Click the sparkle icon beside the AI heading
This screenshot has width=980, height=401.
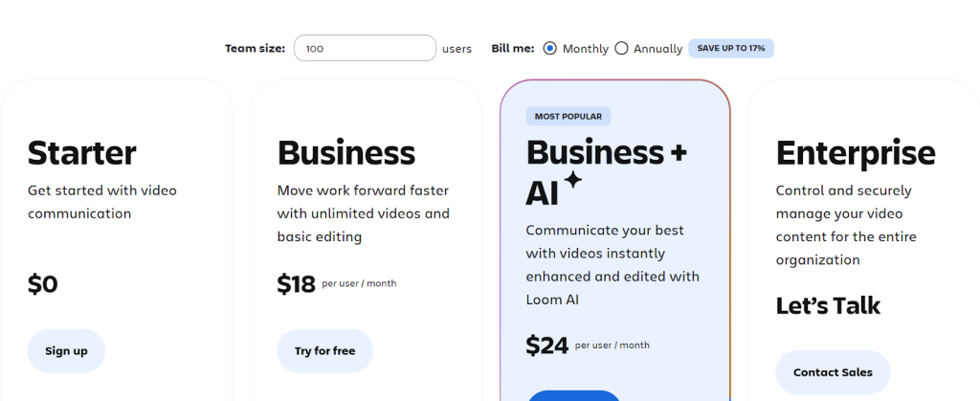(x=573, y=180)
